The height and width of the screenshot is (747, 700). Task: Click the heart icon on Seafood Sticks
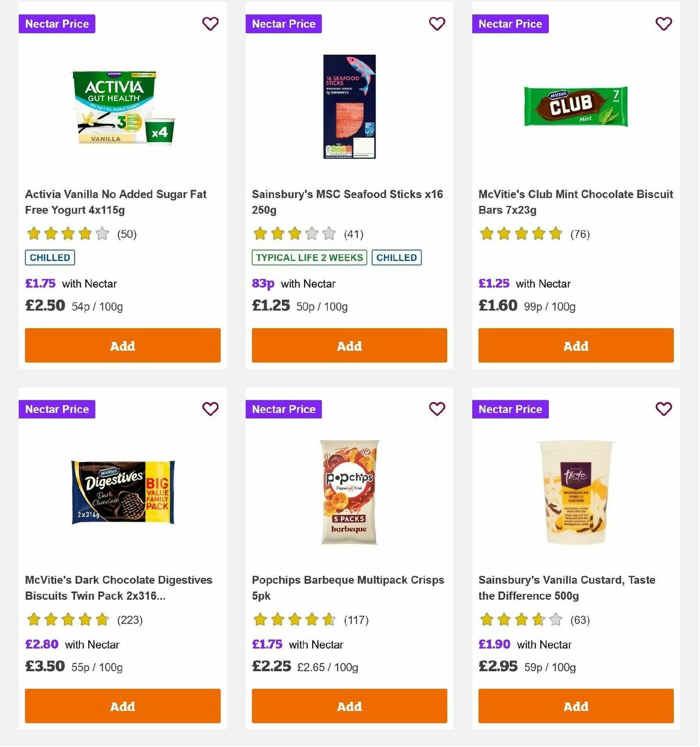pyautogui.click(x=437, y=24)
